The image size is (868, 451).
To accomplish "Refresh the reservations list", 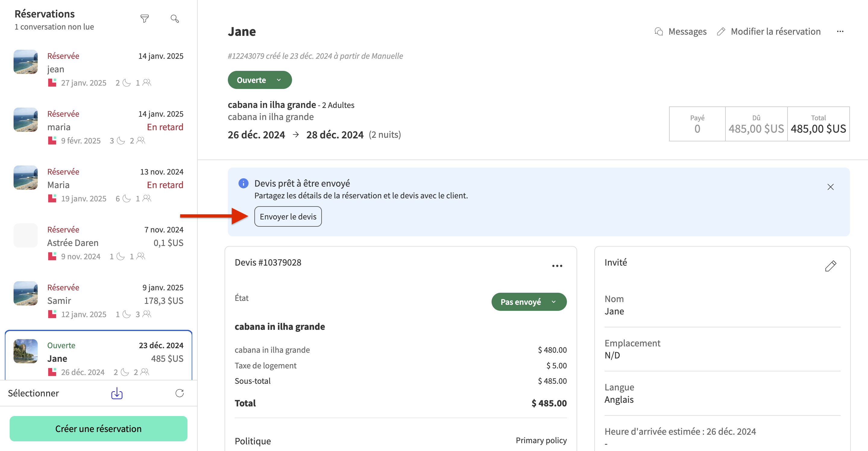I will point(179,393).
